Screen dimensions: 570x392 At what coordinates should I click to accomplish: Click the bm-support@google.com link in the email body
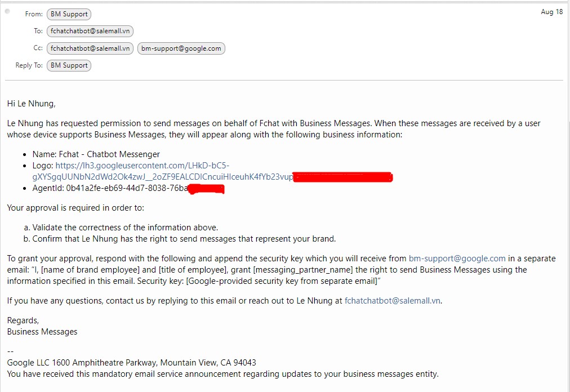pos(457,259)
